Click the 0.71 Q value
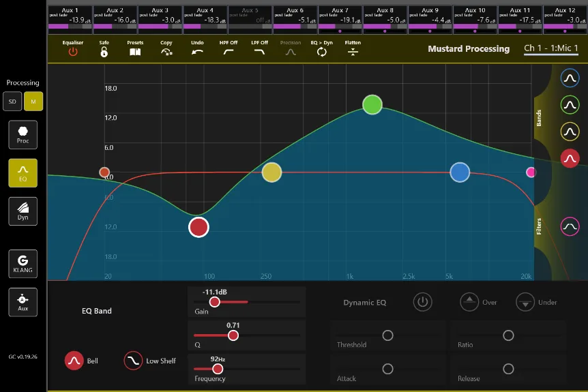This screenshot has height=392, width=588. click(x=233, y=325)
